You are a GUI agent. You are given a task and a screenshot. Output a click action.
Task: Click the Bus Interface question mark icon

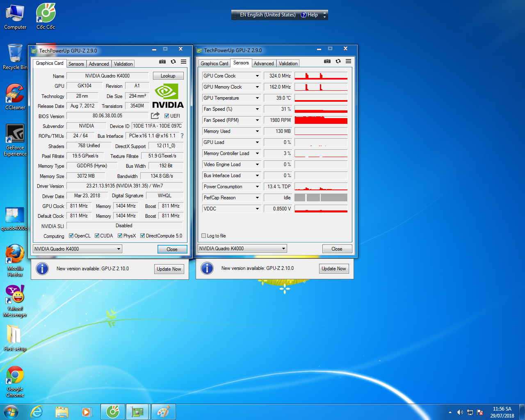click(182, 136)
